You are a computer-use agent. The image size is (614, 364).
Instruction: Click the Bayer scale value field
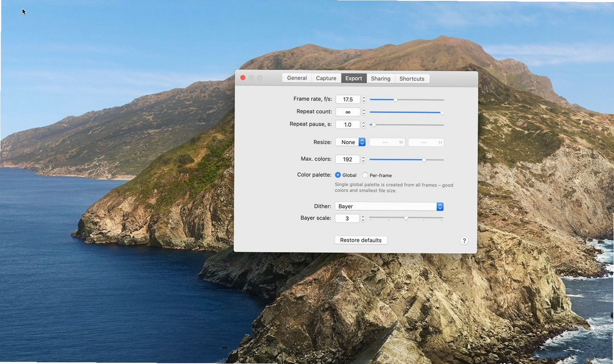tap(347, 218)
